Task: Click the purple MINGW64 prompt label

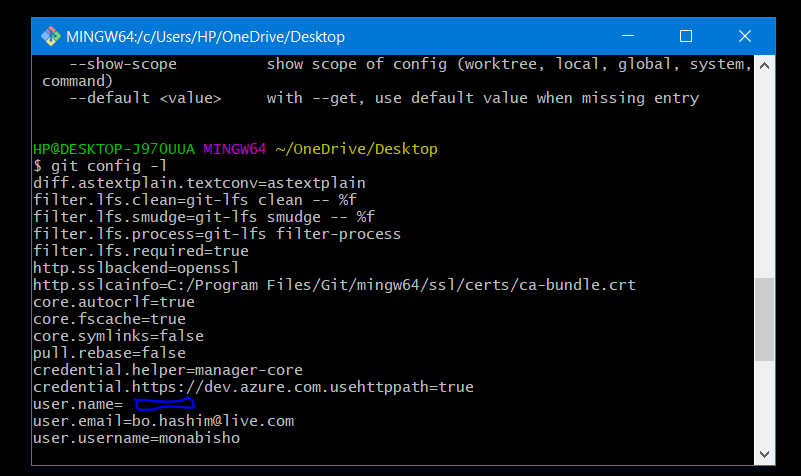Action: click(234, 149)
